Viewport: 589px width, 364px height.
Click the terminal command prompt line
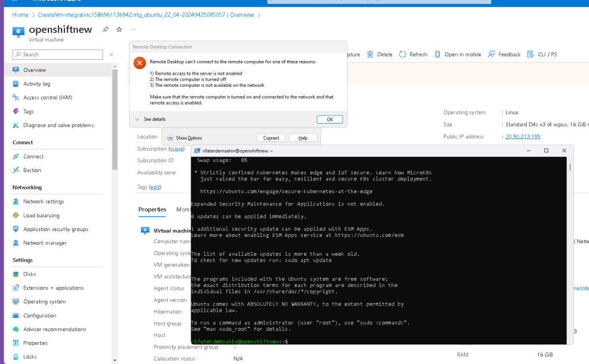[x=240, y=342]
